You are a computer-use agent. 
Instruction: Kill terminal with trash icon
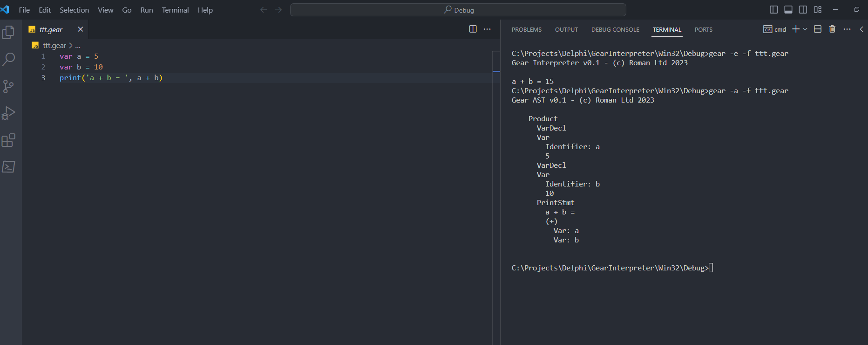coord(832,29)
